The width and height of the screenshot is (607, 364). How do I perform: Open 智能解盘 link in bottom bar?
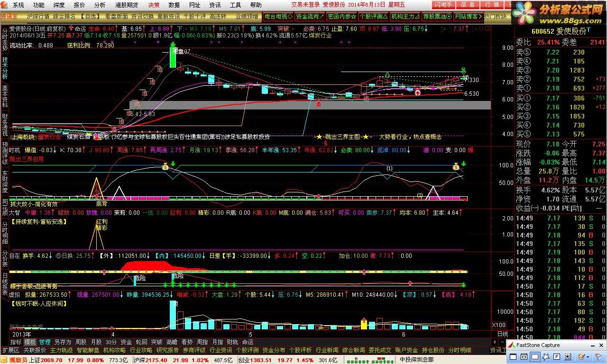88,350
